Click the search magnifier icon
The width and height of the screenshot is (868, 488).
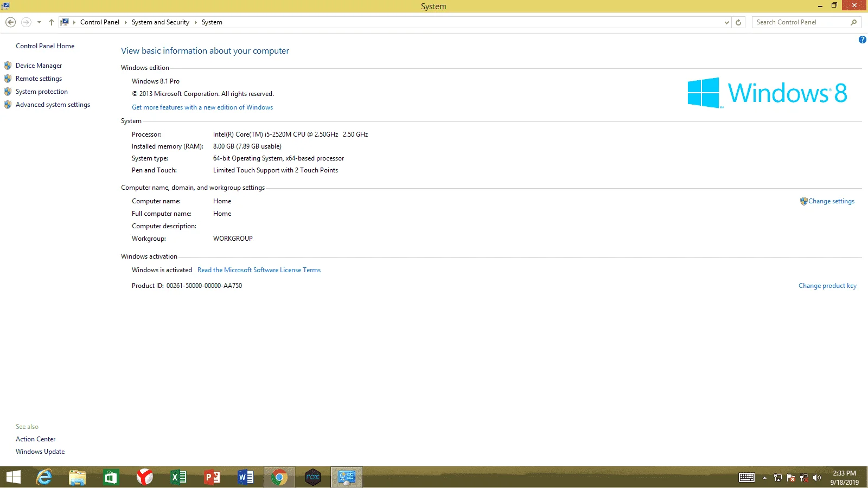click(x=853, y=22)
